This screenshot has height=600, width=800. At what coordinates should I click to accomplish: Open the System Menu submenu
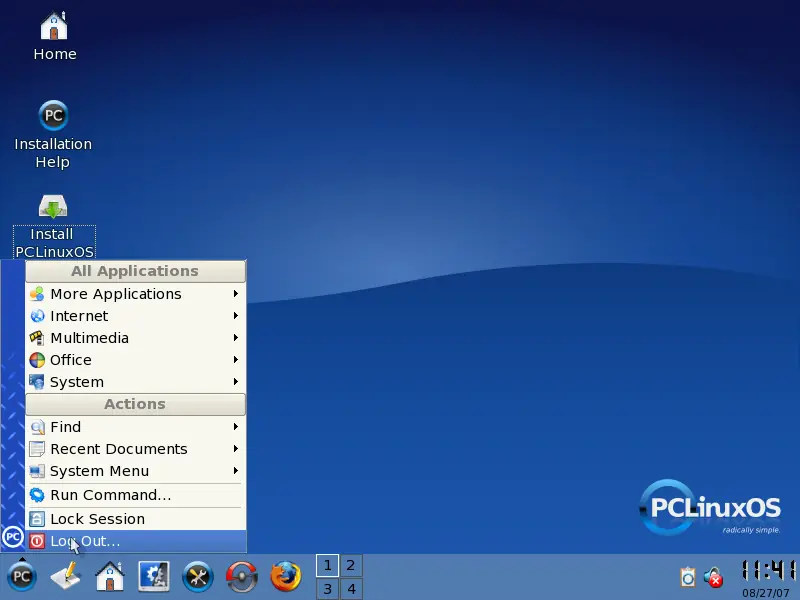(x=136, y=470)
